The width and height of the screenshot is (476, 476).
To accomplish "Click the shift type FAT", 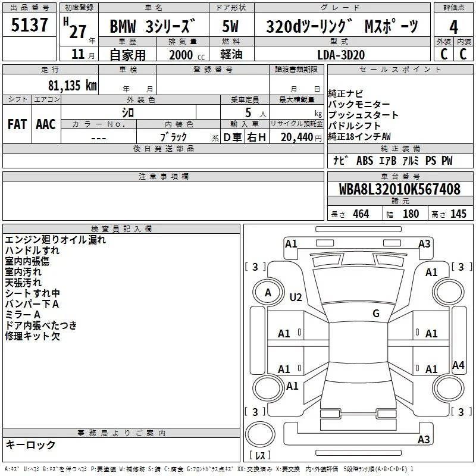I will [17, 124].
